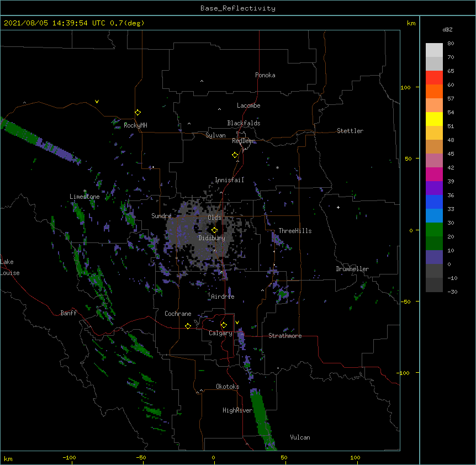Select the Stettler label
Viewport: 476px width, 465px height.
(350, 131)
